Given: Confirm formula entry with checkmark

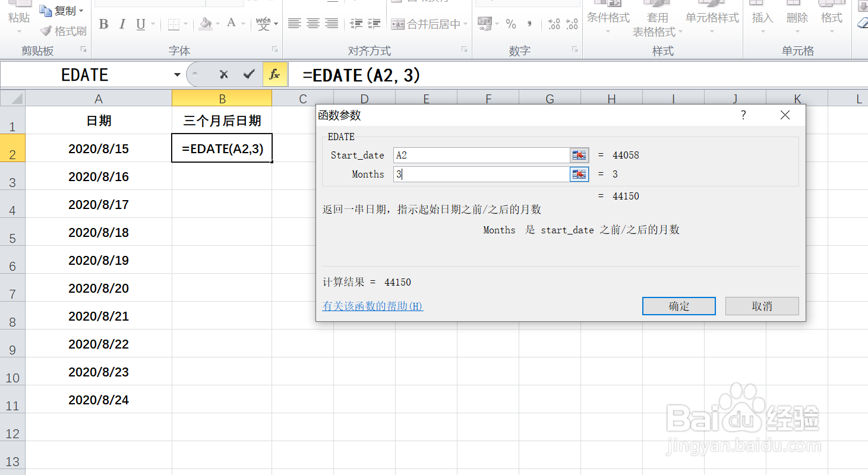Looking at the screenshot, I should 249,74.
